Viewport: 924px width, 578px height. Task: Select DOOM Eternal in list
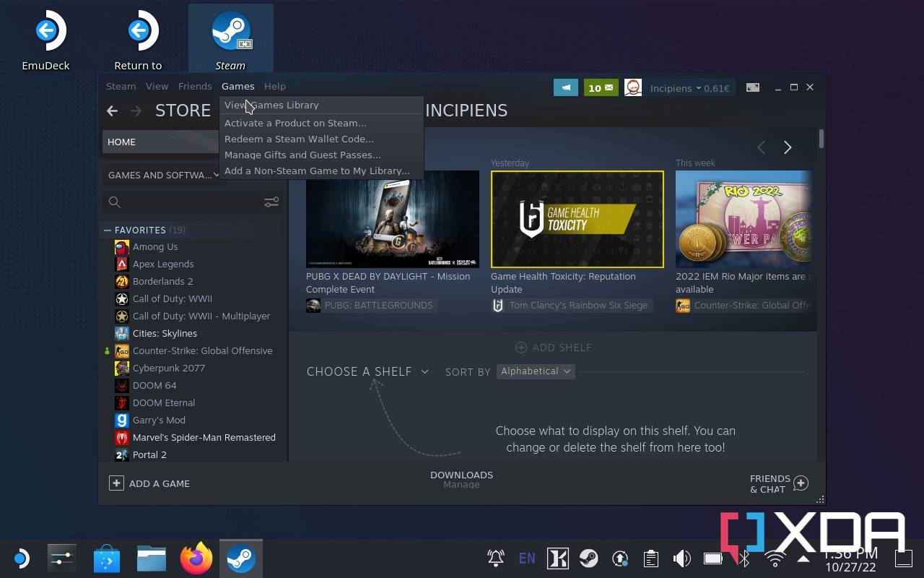(164, 402)
